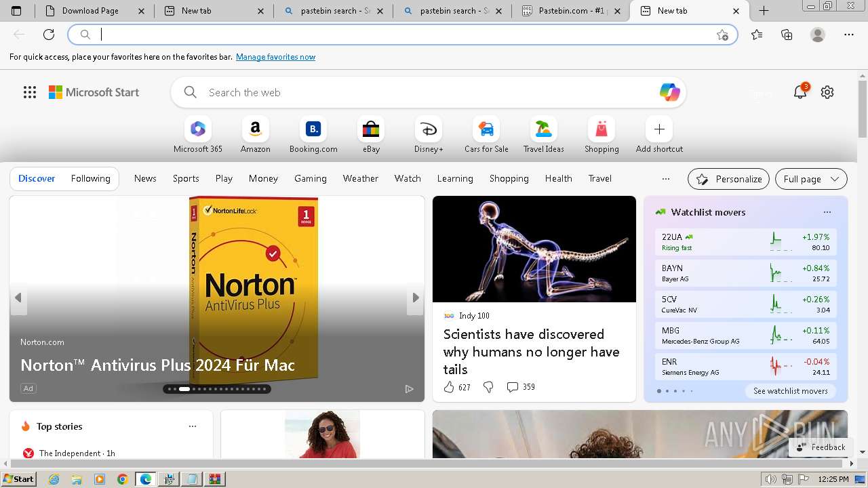Open the Favorites panel
This screenshot has height=488, width=868.
[757, 35]
